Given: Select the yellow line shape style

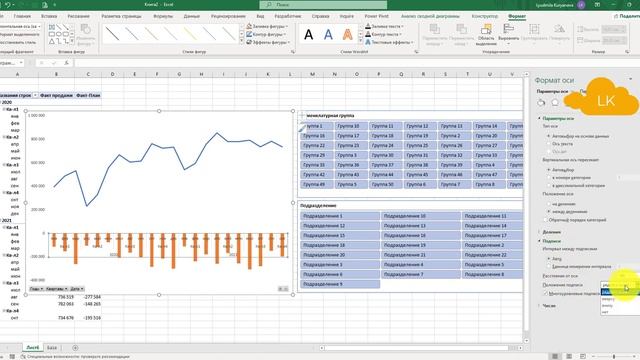Looking at the screenshot, I should pos(190,34).
